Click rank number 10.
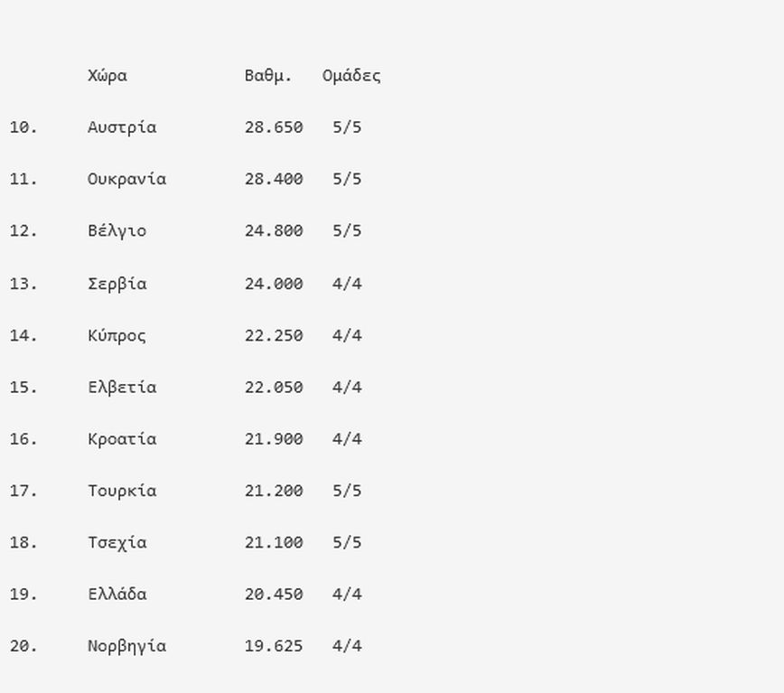784x693 pixels. point(23,127)
